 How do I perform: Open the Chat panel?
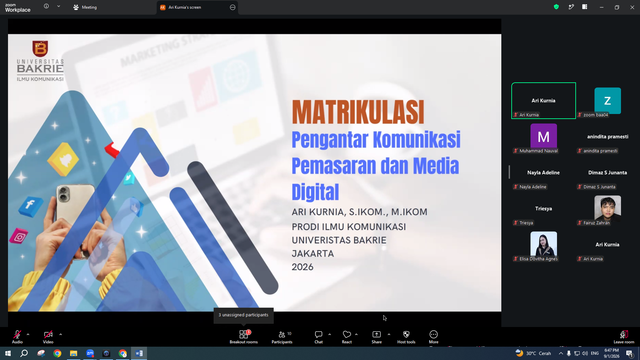click(318, 337)
